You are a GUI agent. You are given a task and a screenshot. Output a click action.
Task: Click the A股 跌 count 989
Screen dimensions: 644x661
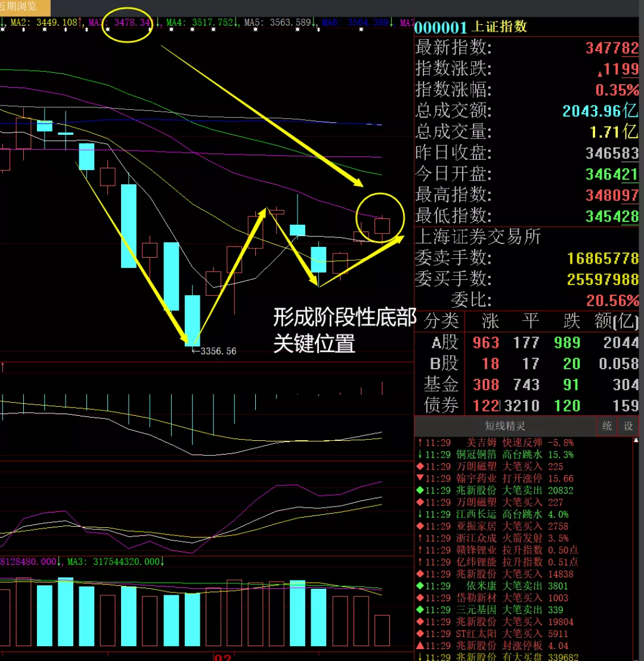[x=567, y=342]
